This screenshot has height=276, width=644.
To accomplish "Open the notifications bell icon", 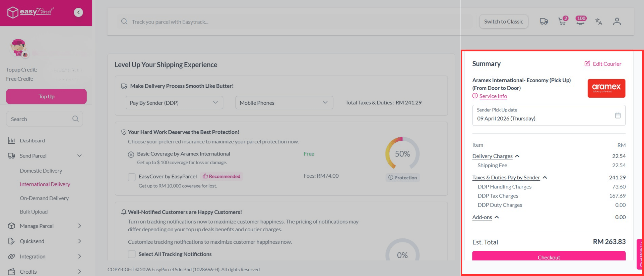I will pyautogui.click(x=580, y=21).
